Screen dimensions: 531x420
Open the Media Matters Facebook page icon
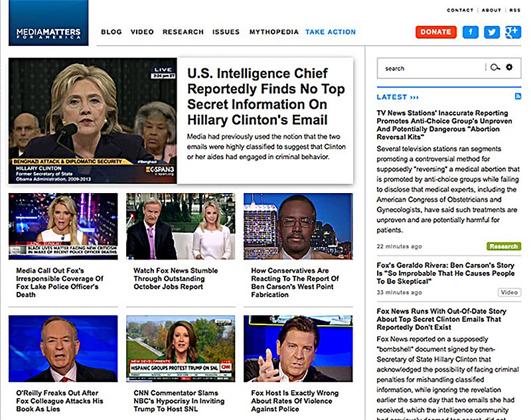471,32
